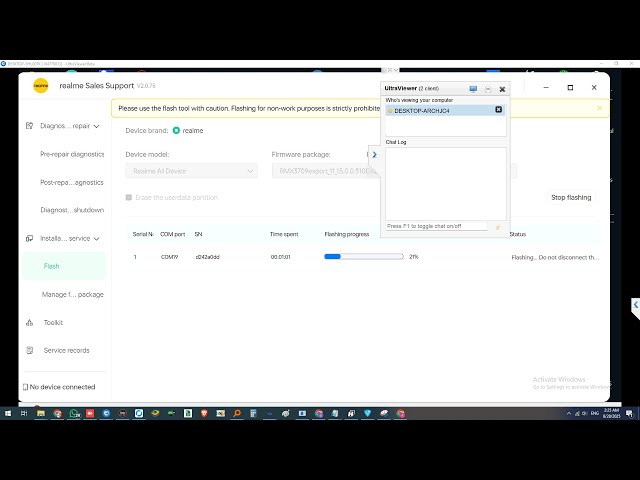The height and width of the screenshot is (480, 640).
Task: Click the Stop flashing button
Action: (x=571, y=198)
